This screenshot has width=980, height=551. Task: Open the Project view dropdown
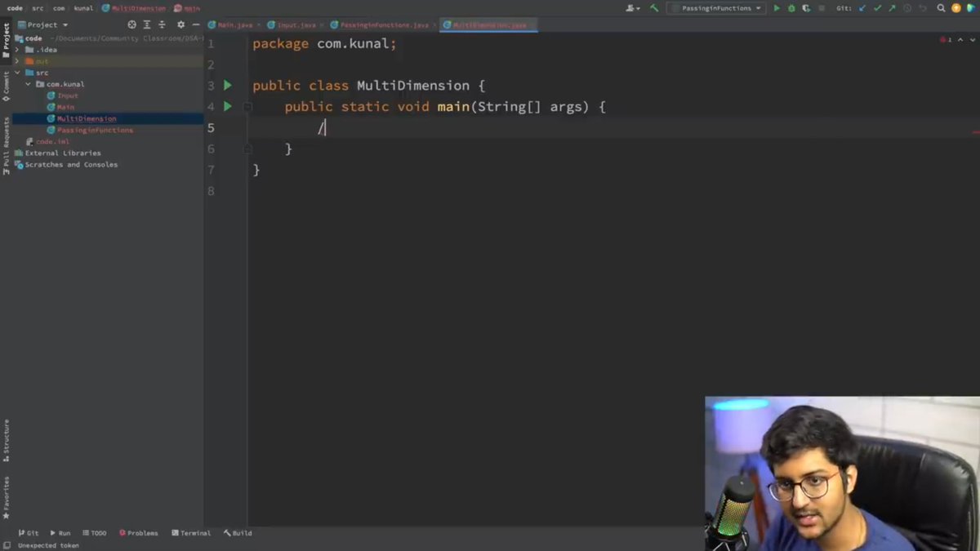(42, 24)
